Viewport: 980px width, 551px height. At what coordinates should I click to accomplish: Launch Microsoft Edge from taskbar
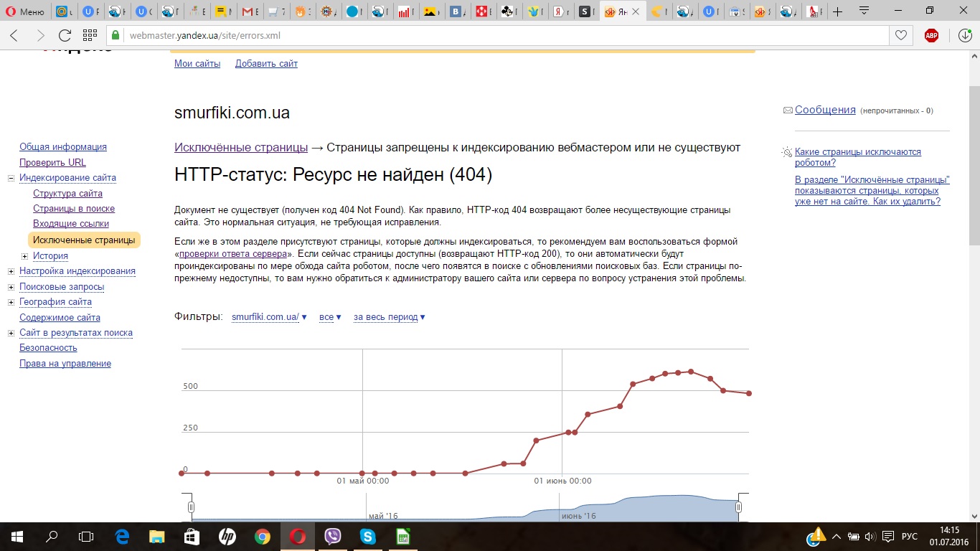122,536
